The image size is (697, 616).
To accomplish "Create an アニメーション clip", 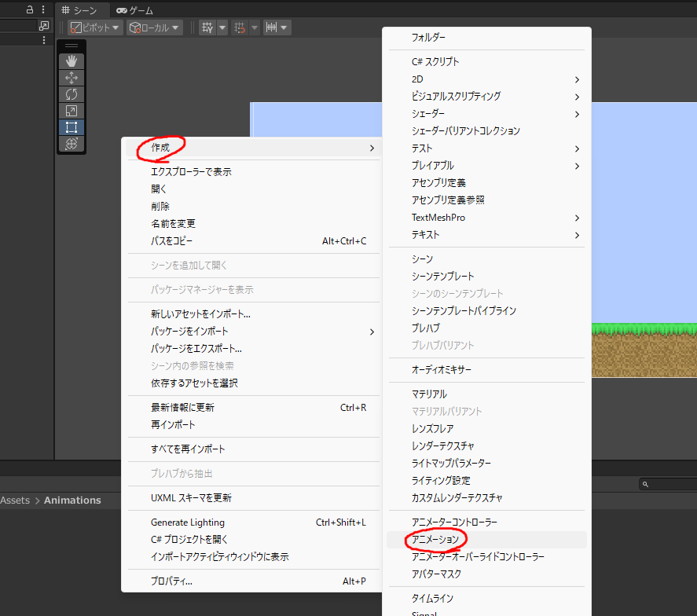I will [x=486, y=540].
